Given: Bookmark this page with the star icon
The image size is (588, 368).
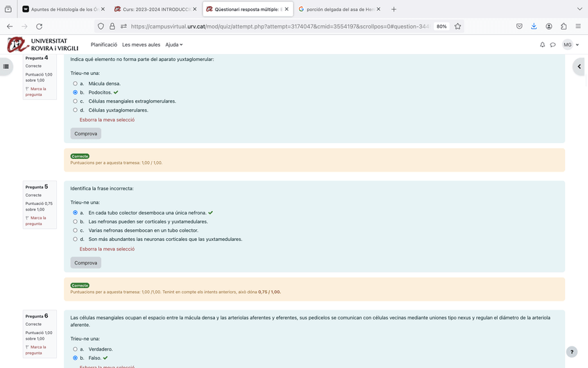Looking at the screenshot, I should point(458,26).
